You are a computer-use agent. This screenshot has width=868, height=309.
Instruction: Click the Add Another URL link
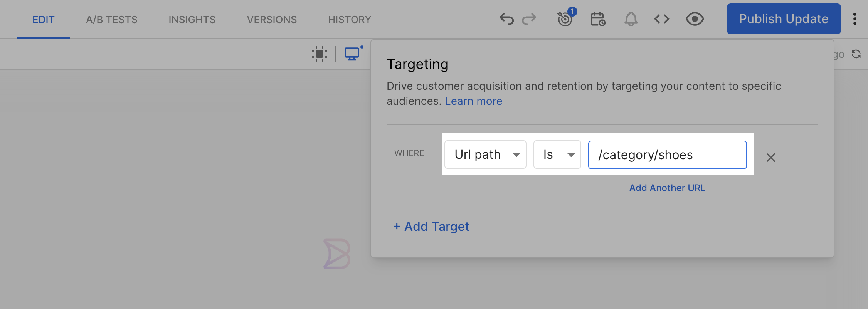pos(667,188)
